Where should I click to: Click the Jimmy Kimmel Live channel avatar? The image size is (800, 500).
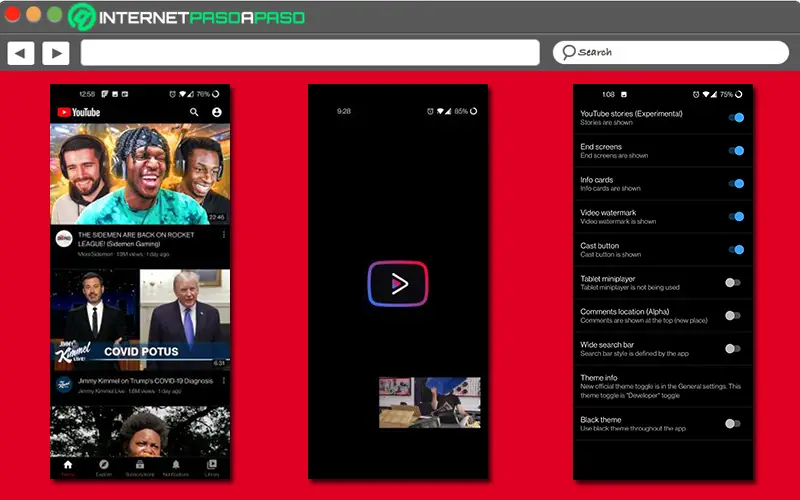click(x=64, y=385)
